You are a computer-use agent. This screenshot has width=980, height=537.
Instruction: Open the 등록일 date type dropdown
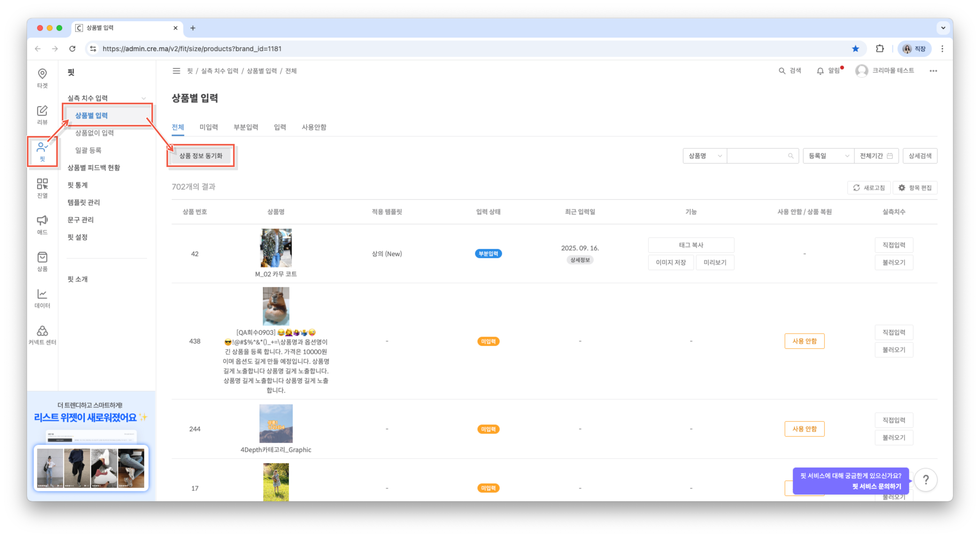click(x=828, y=156)
